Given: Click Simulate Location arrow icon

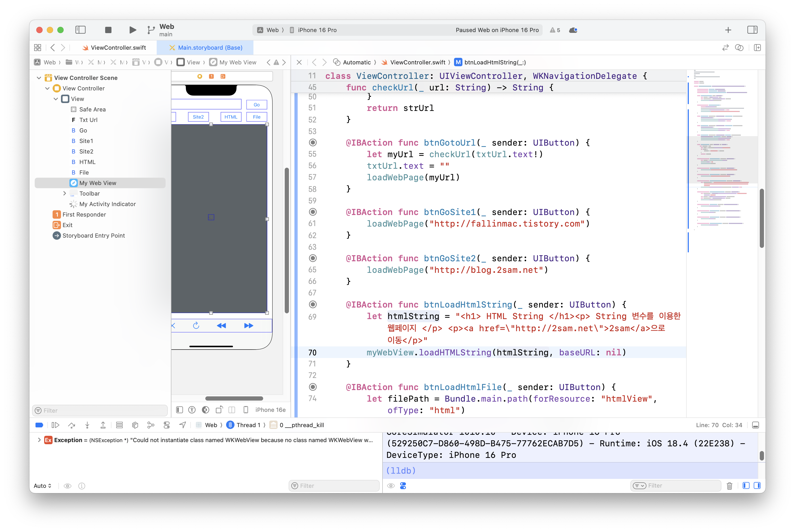Looking at the screenshot, I should (182, 425).
